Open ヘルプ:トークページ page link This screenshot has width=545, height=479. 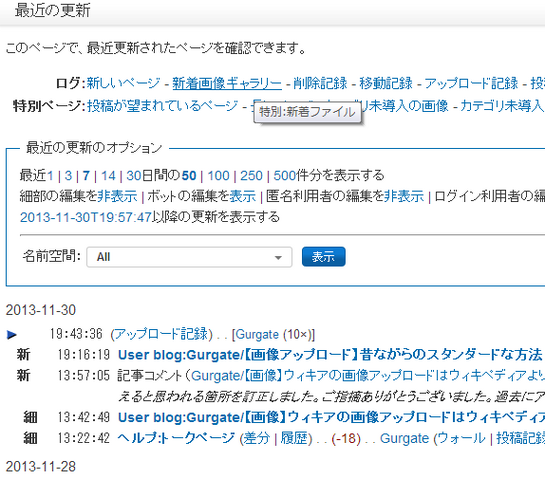click(176, 438)
